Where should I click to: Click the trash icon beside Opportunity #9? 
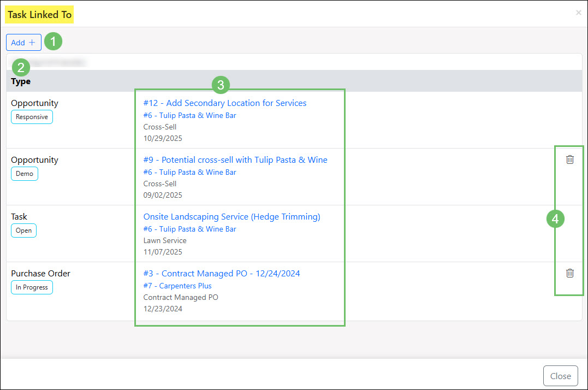point(569,159)
